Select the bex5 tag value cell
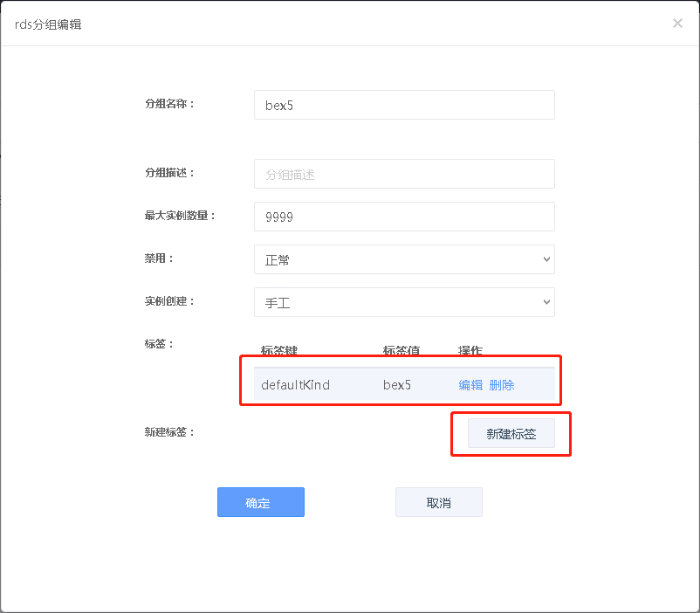 [x=396, y=384]
